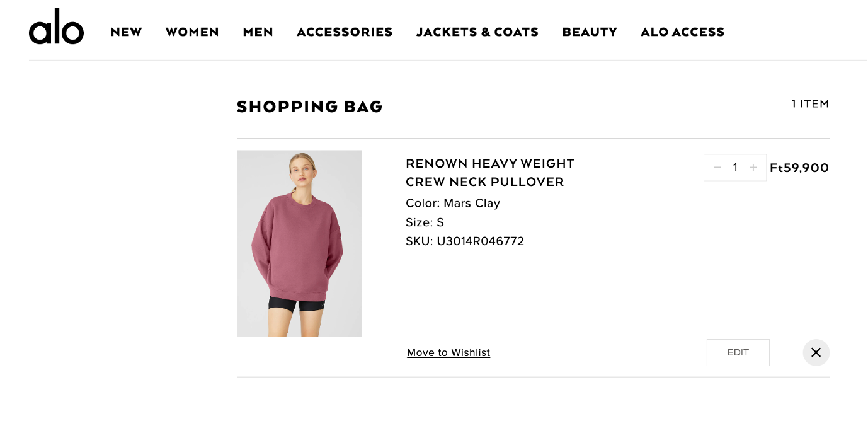Open the pullover product thumbnail image
Viewport: 868px width, 421px height.
pyautogui.click(x=299, y=243)
